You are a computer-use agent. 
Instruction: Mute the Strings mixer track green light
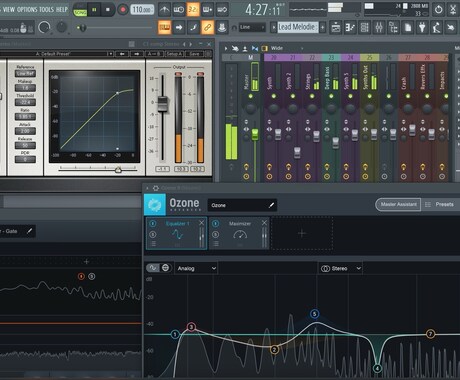coord(312,96)
